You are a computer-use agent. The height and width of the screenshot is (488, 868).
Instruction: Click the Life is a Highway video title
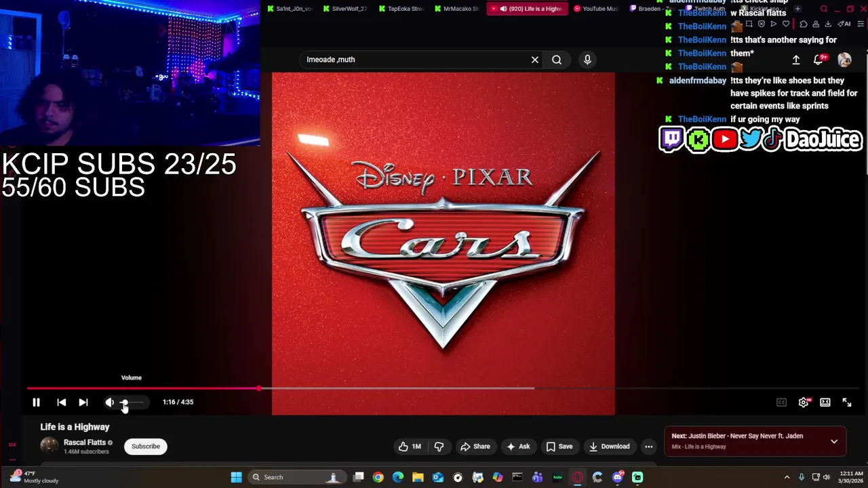click(x=75, y=427)
